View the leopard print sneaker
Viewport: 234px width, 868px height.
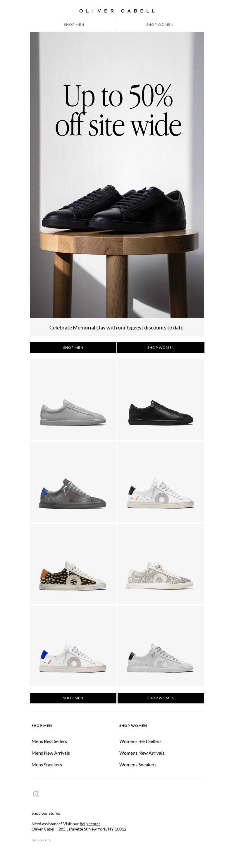[73, 564]
